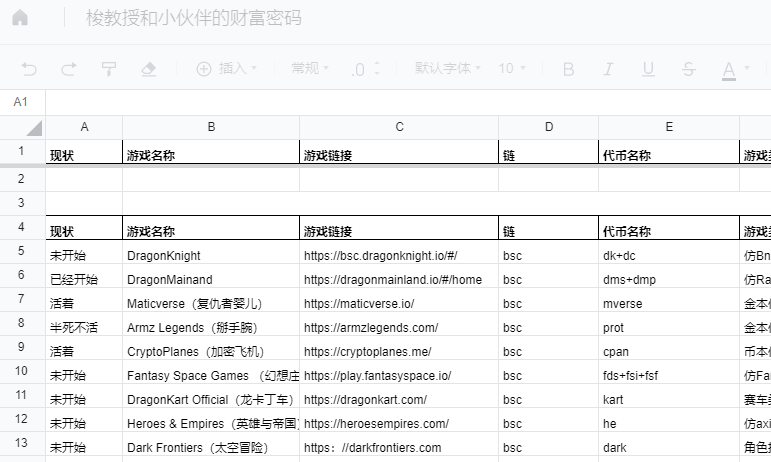771x462 pixels.
Task: Select row 9 header
Action: [23, 347]
